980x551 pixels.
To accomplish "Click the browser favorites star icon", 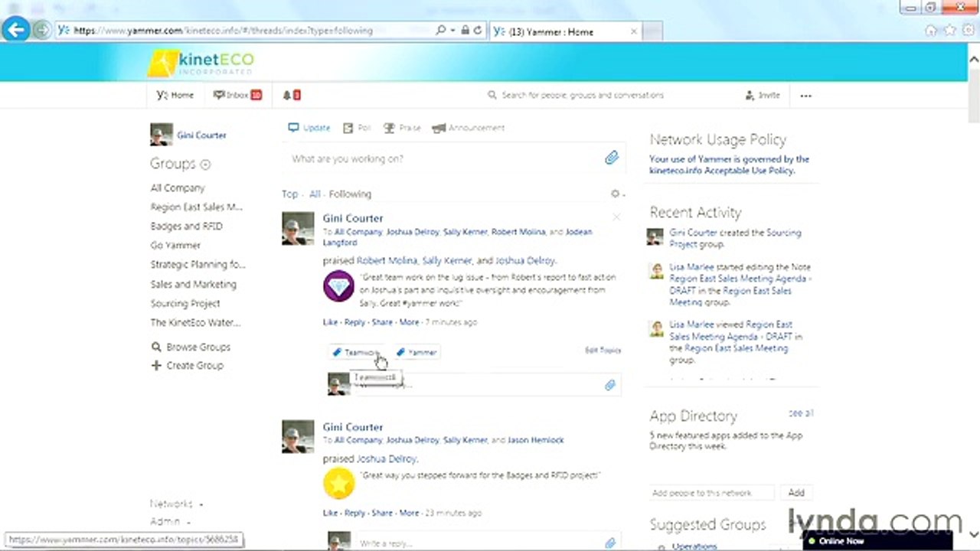I will (x=949, y=31).
